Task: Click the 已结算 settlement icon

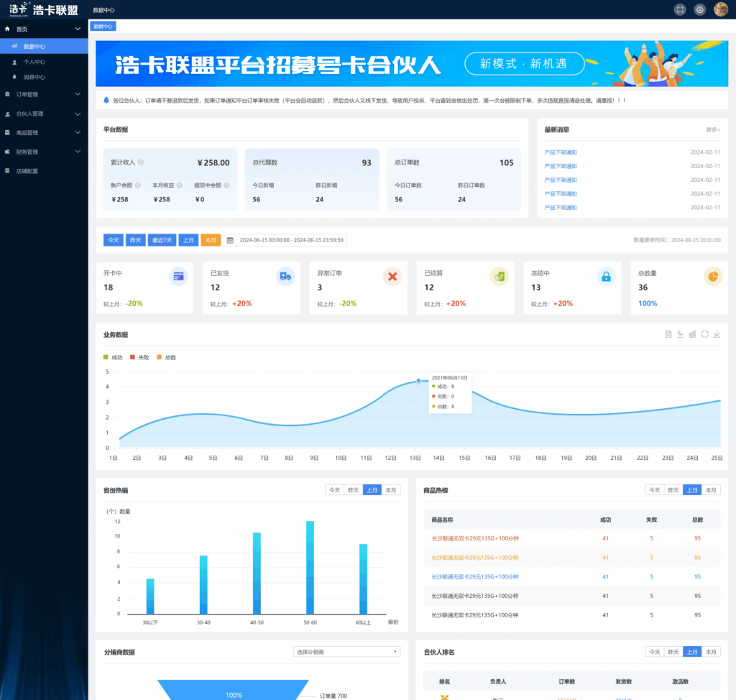Action: pyautogui.click(x=500, y=277)
